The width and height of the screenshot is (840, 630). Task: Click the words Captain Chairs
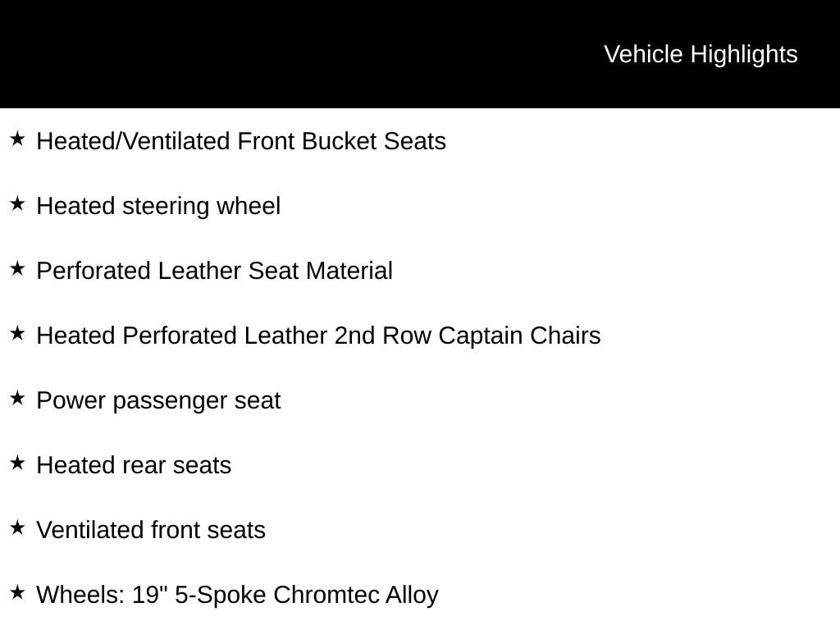(x=519, y=336)
